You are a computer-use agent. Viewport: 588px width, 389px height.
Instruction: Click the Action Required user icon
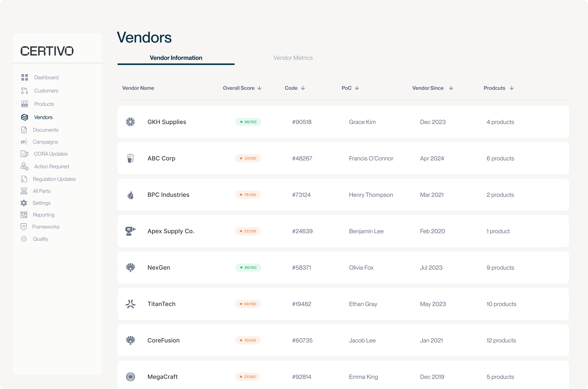(24, 166)
